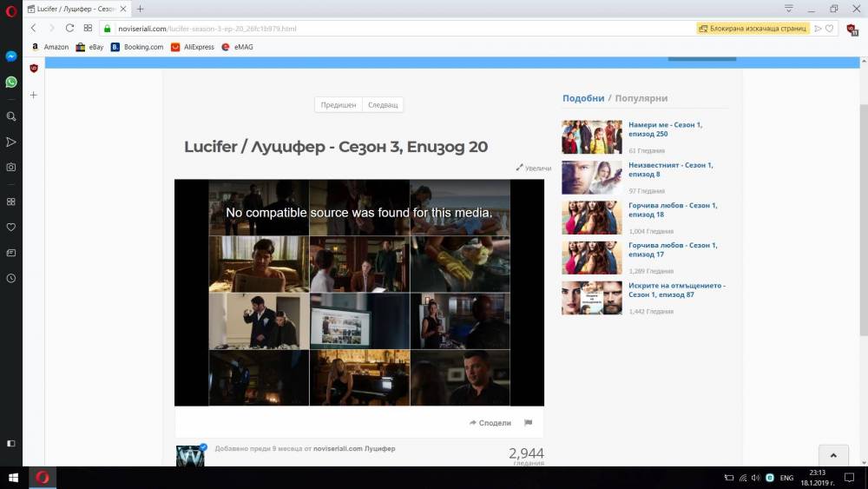
Task: Open the Opera main menu logo
Action: click(x=11, y=11)
